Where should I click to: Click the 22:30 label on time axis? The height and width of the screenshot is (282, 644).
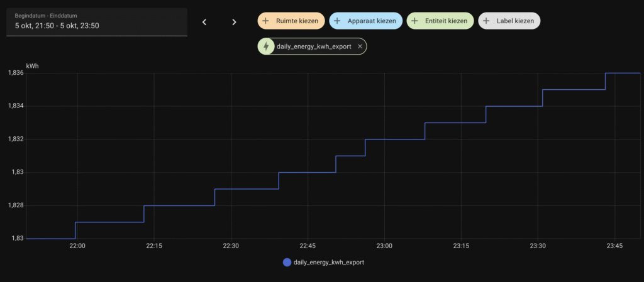[231, 246]
